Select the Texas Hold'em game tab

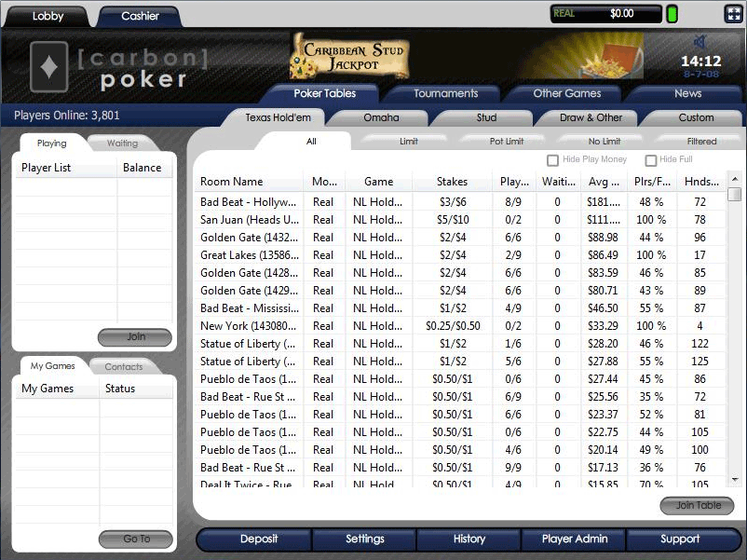[278, 117]
